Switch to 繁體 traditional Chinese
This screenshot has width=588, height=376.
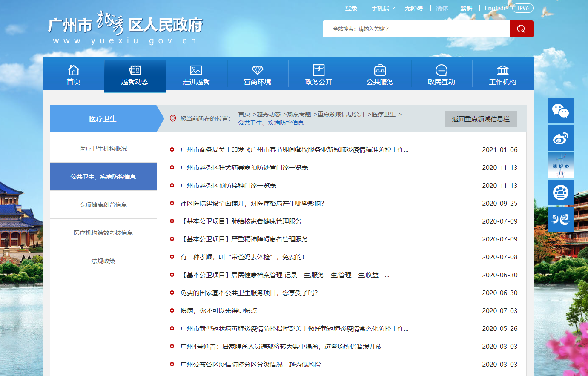click(466, 8)
